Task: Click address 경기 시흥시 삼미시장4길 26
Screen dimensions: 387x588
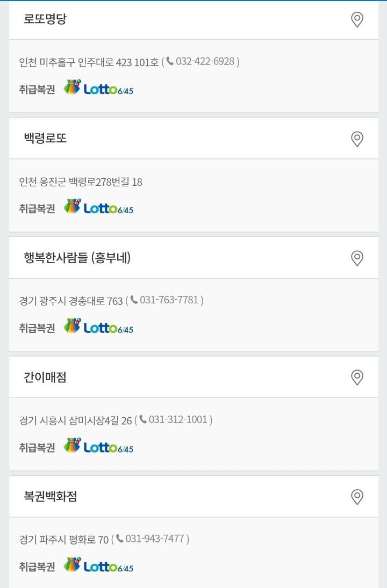Action: 75,420
